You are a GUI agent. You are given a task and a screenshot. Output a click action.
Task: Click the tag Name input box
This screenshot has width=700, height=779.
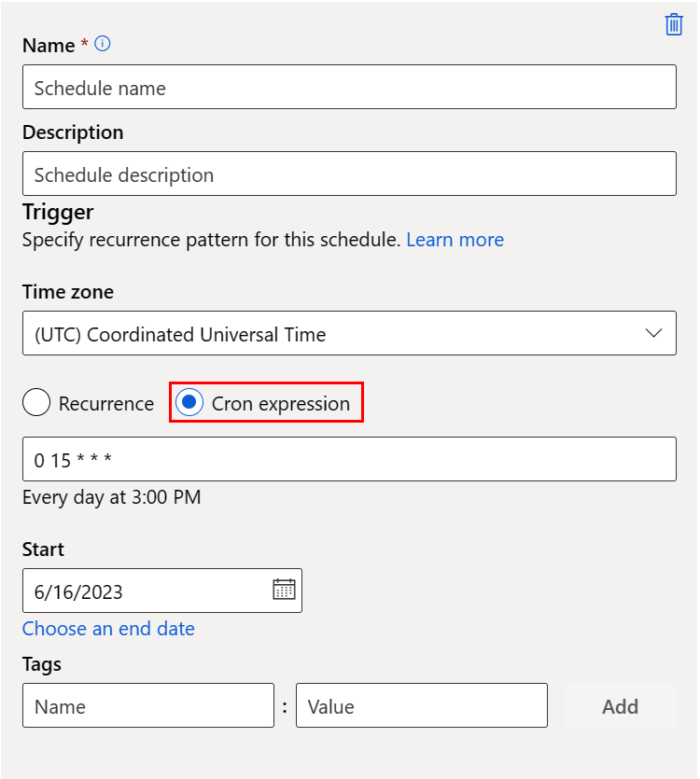pyautogui.click(x=148, y=705)
